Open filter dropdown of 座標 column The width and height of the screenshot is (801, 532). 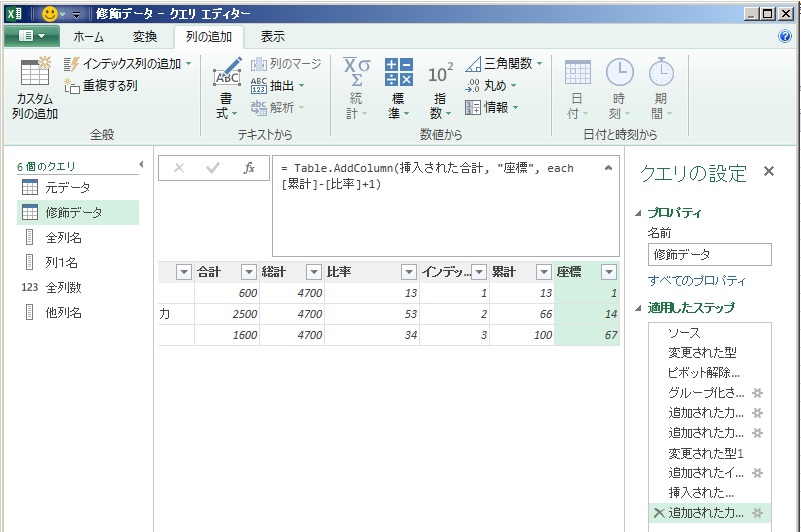click(x=608, y=272)
